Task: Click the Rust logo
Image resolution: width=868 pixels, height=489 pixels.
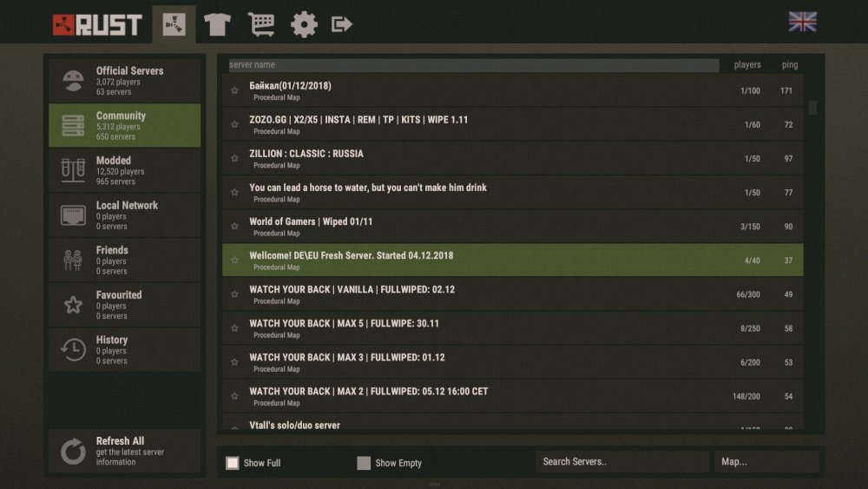Action: click(96, 24)
